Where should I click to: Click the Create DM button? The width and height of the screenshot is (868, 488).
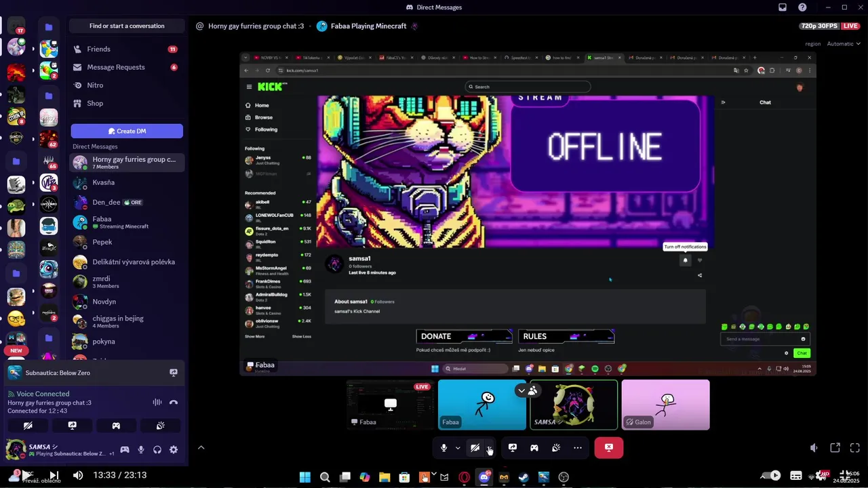coord(127,131)
